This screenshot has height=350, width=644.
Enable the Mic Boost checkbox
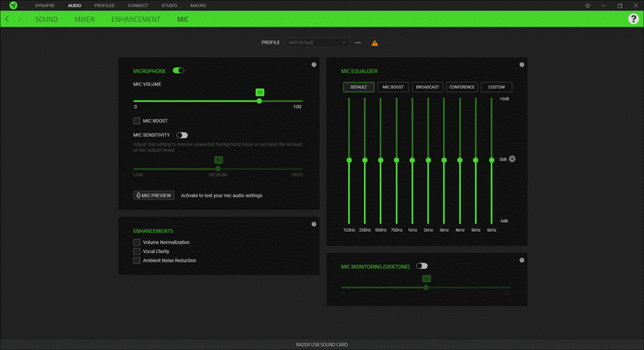coord(137,121)
